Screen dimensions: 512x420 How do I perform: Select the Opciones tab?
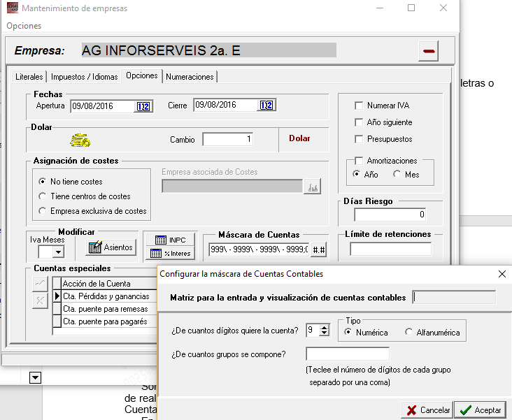pos(142,75)
